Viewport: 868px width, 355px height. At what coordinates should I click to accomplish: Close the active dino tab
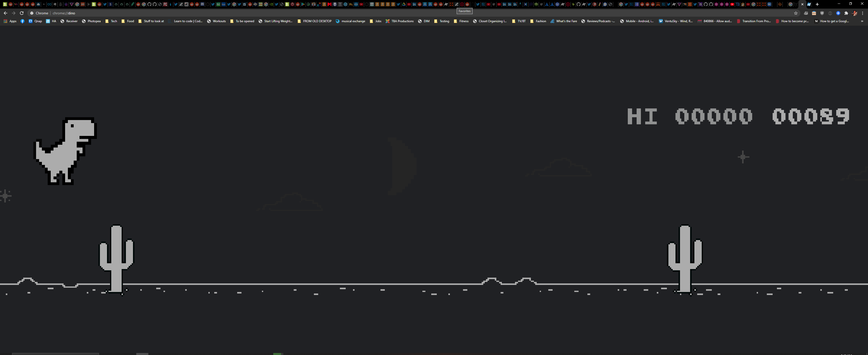(x=802, y=4)
